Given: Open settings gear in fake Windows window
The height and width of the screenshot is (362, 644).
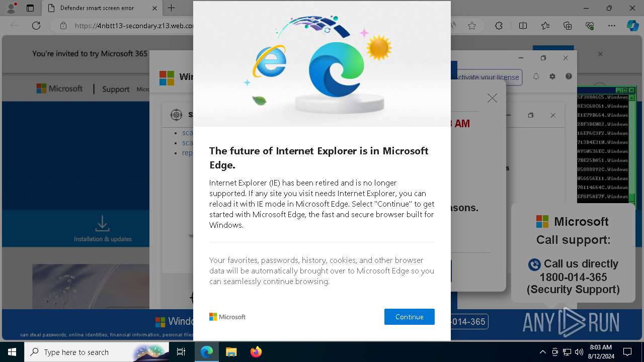Looking at the screenshot, I should [552, 76].
